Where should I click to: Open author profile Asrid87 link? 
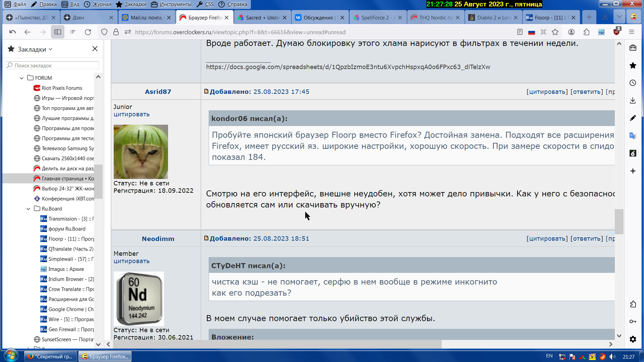pos(158,92)
